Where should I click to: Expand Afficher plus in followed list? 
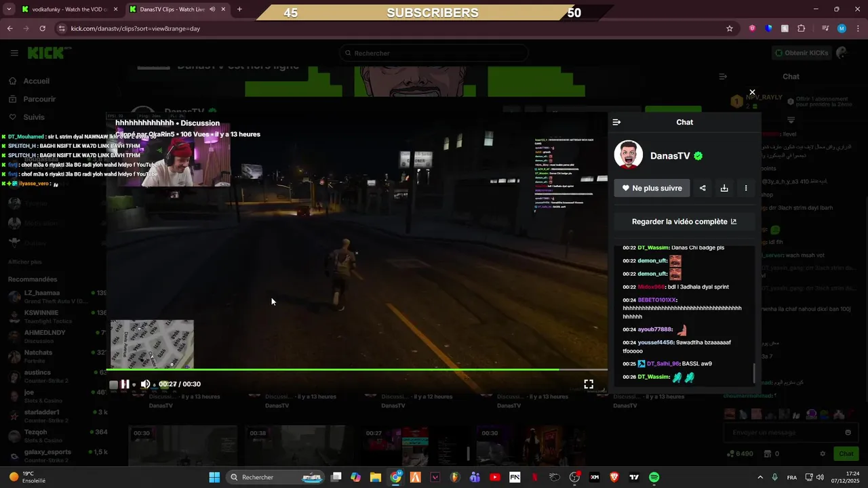tap(25, 262)
